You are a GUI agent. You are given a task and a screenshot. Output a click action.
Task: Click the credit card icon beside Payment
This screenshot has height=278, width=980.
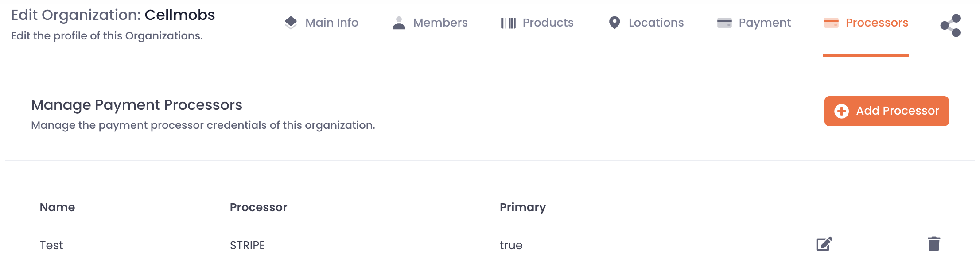[724, 23]
